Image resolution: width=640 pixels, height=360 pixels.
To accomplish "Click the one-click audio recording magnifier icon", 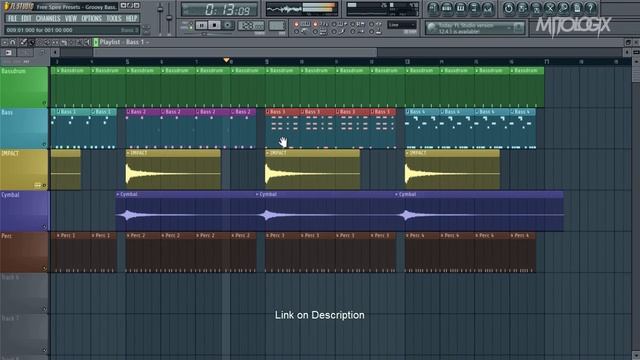I will [564, 8].
